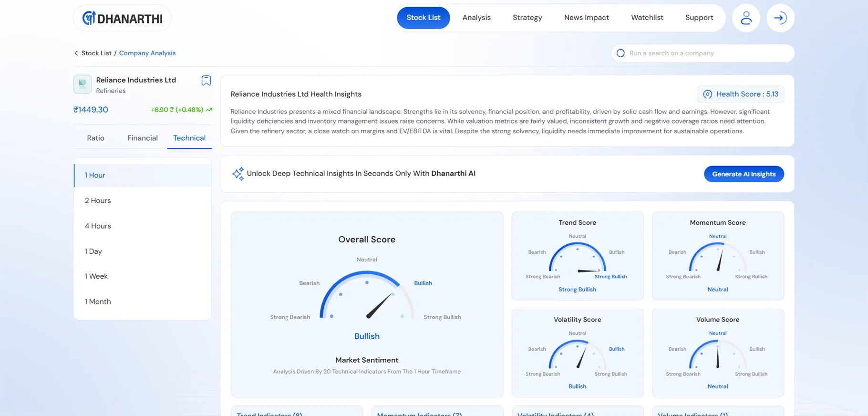Click Generate AI Insights button
868x416 pixels.
click(x=744, y=174)
